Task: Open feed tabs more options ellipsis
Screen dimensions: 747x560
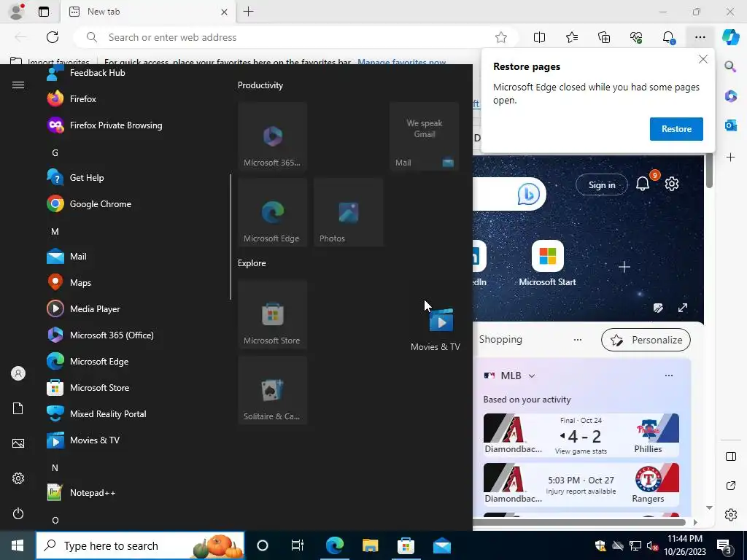Action: tap(578, 340)
